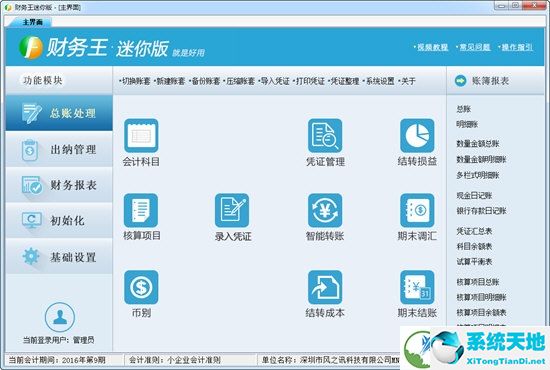Click the 财务王 logo icon in banner
The width and height of the screenshot is (550, 370).
click(31, 47)
